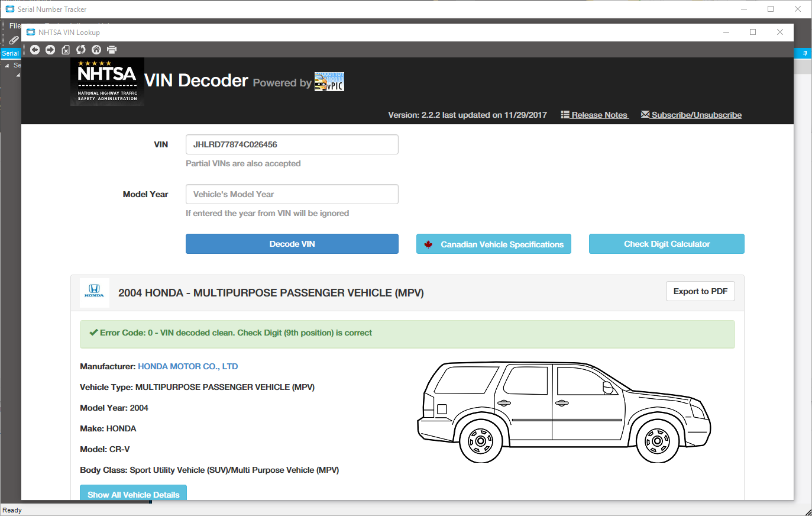The image size is (812, 516).
Task: Go to home page via house icon
Action: point(96,50)
